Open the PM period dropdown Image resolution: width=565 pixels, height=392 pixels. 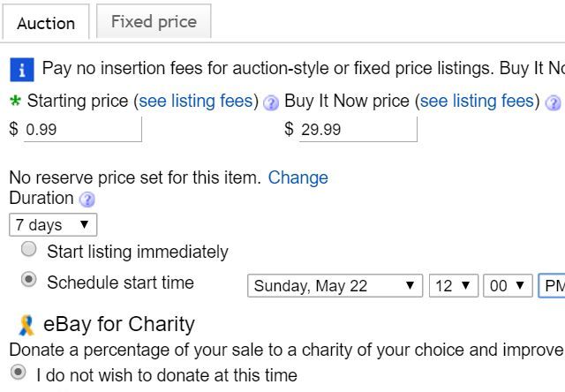tap(552, 286)
